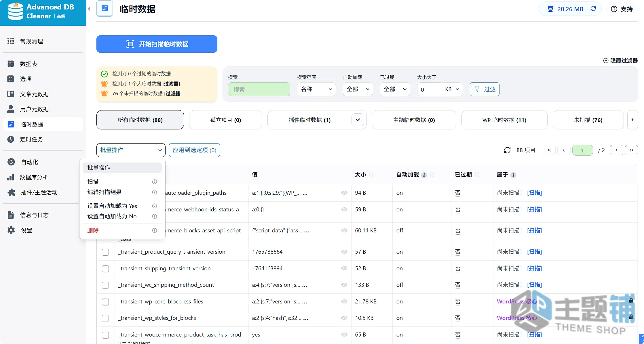Click info icon beside 编辑扫描结果 entry
644x344 pixels.
point(155,192)
